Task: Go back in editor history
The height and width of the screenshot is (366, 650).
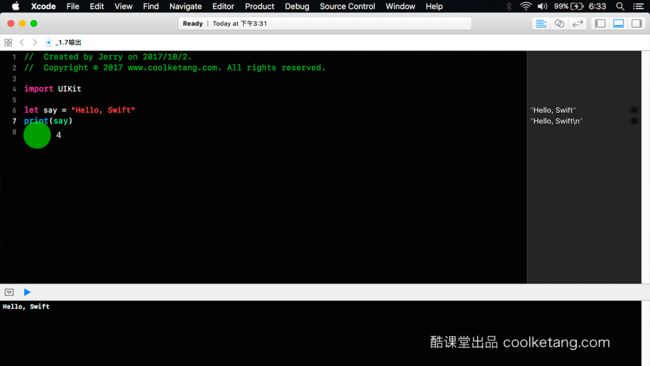Action: click(22, 42)
